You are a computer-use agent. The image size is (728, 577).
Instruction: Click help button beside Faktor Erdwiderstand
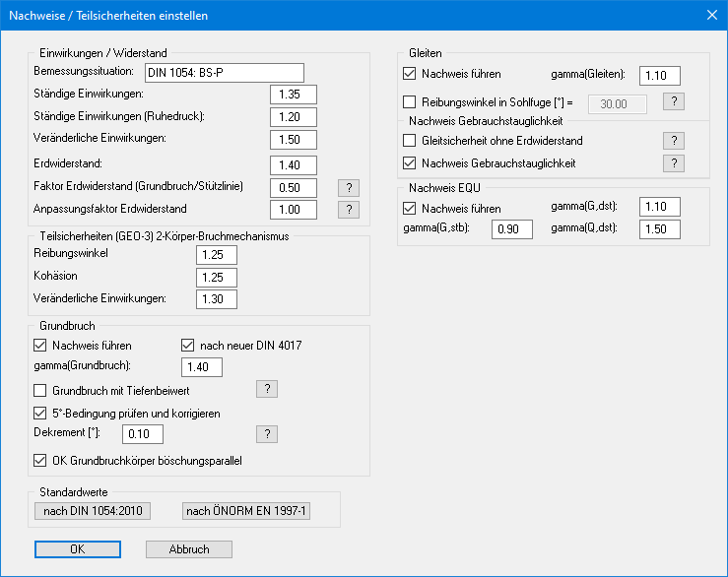(x=347, y=187)
